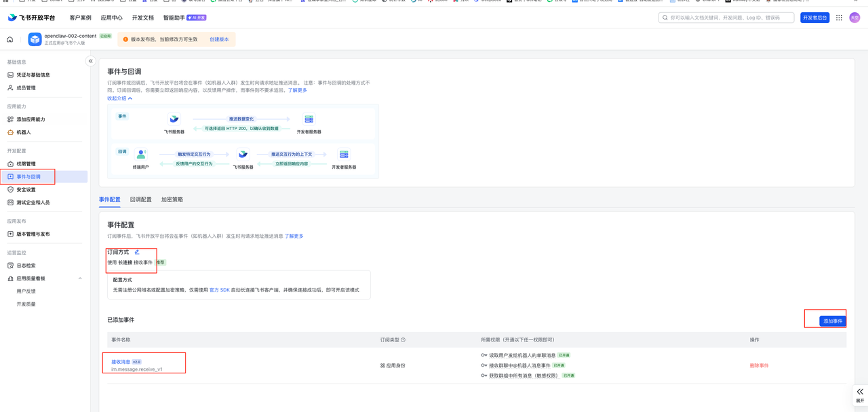868x412 pixels.
Task: Open the apps grid icon in the header
Action: click(x=839, y=18)
